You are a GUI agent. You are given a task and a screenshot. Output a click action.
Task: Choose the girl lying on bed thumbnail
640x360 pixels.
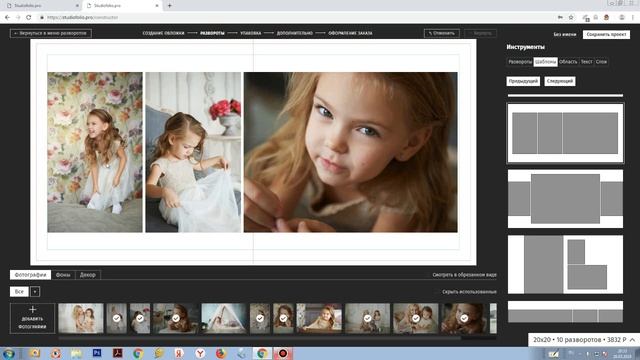click(x=319, y=318)
